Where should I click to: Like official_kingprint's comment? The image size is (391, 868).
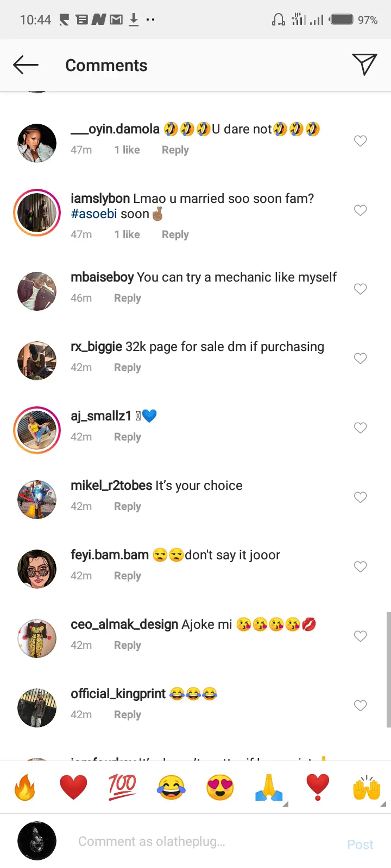point(360,706)
